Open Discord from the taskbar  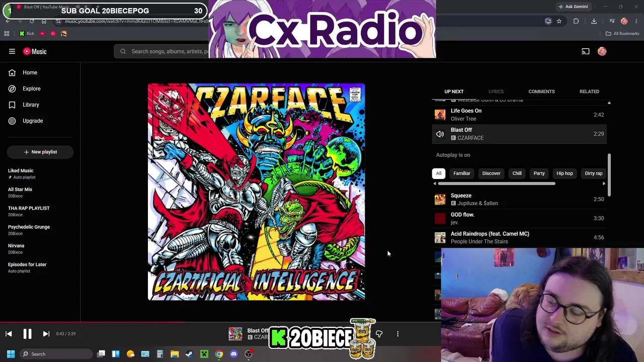[233, 354]
